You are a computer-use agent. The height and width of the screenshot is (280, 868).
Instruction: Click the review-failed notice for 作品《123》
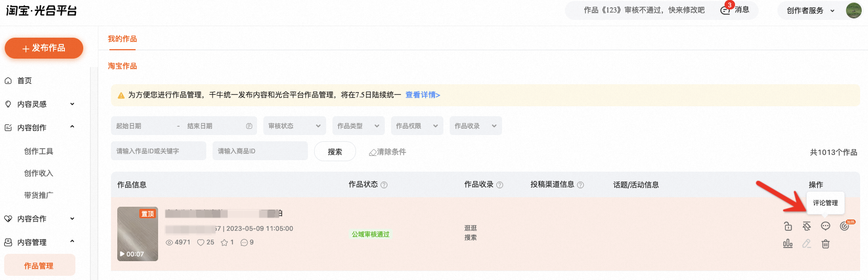(644, 10)
